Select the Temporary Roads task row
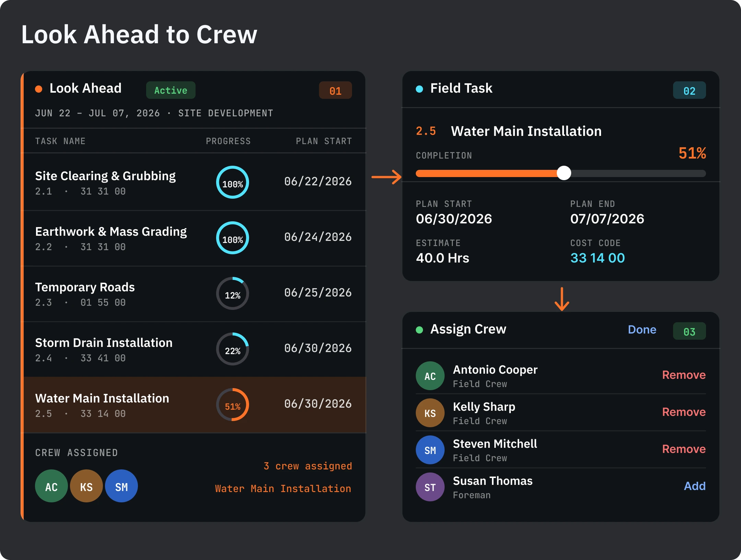 (194, 293)
